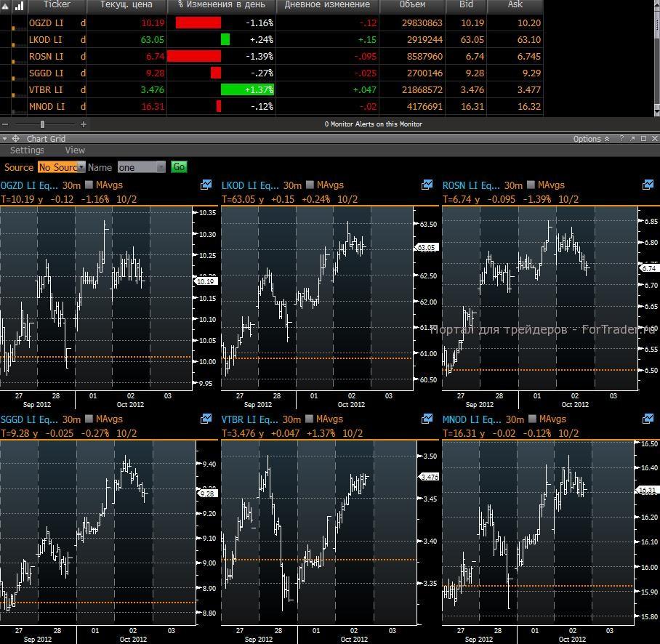Open chart icon for MNOD LI panel
Image resolution: width=660 pixels, height=644 pixels.
[648, 419]
